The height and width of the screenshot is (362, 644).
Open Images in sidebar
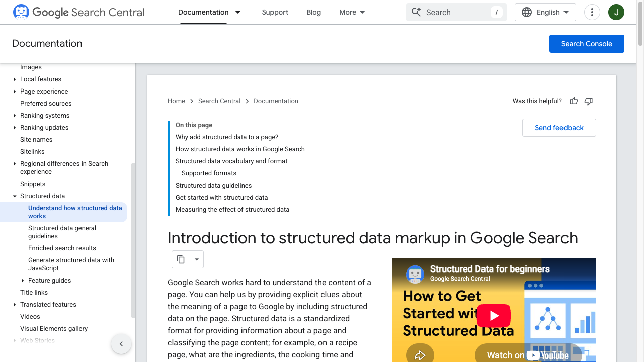click(31, 67)
